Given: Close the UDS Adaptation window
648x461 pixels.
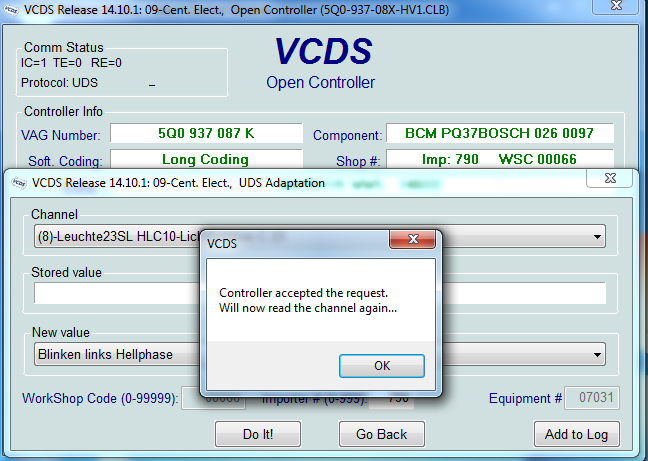Looking at the screenshot, I should pyautogui.click(x=610, y=178).
